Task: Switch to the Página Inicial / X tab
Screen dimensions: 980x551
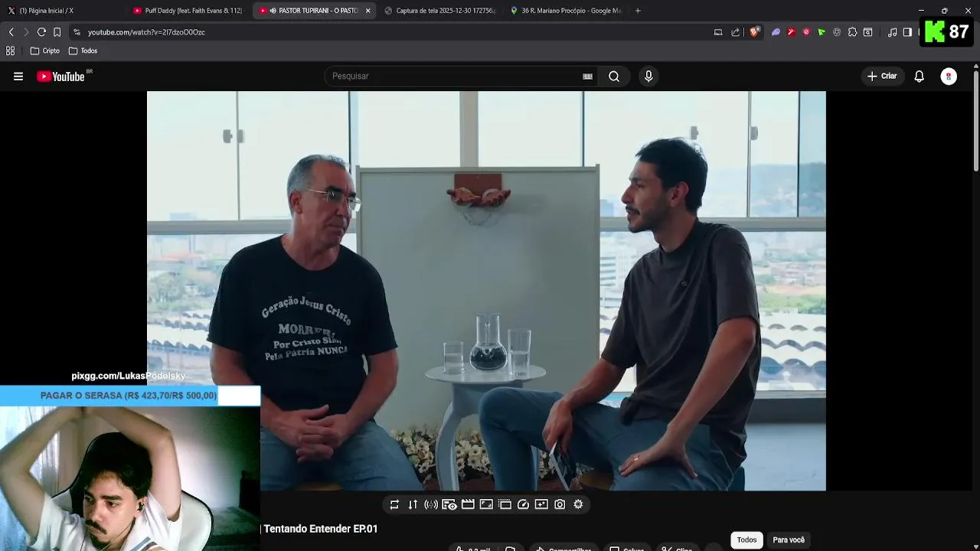Action: coord(61,11)
